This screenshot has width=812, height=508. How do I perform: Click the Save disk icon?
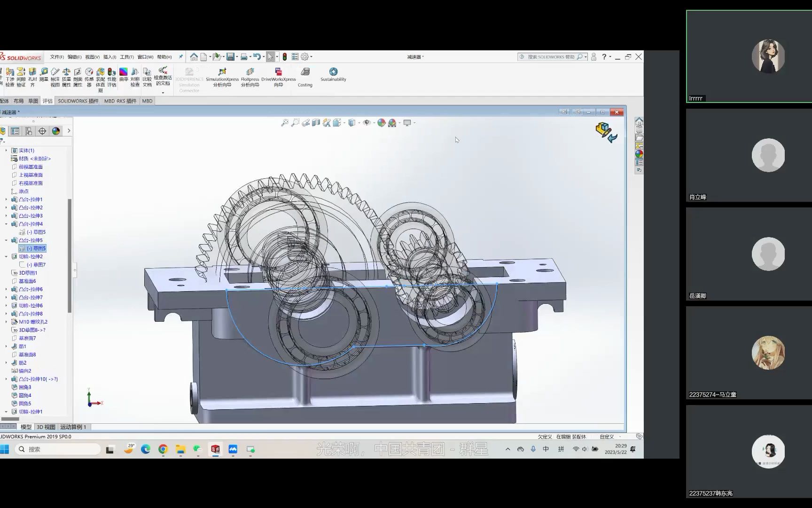click(x=230, y=57)
